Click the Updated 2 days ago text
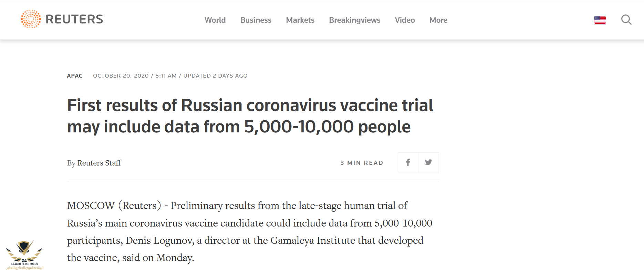 (x=215, y=76)
